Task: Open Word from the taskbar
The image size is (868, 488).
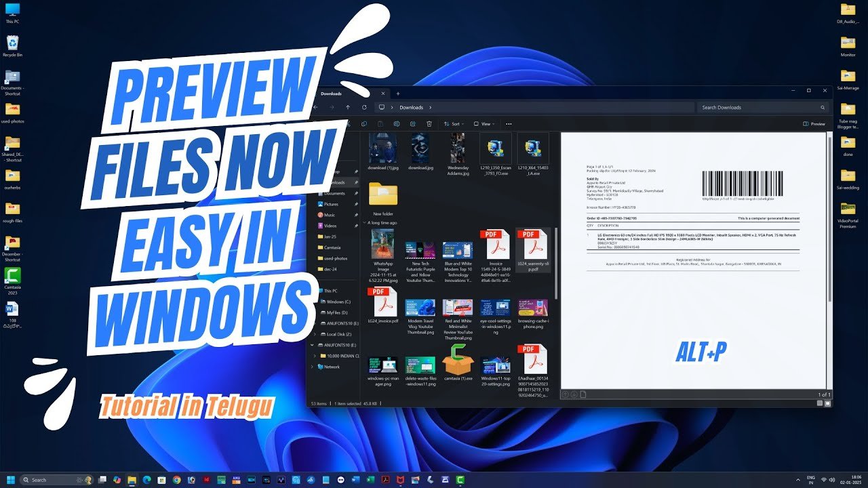Action: pos(356,479)
